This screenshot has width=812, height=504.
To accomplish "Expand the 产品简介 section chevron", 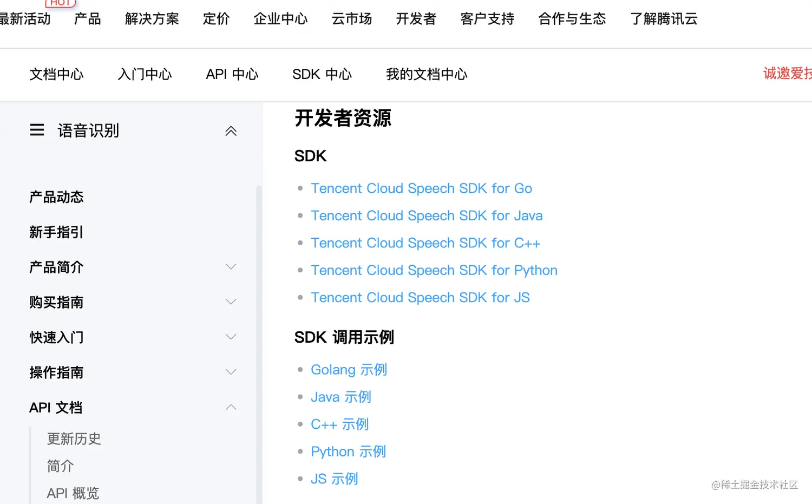I will point(231,267).
